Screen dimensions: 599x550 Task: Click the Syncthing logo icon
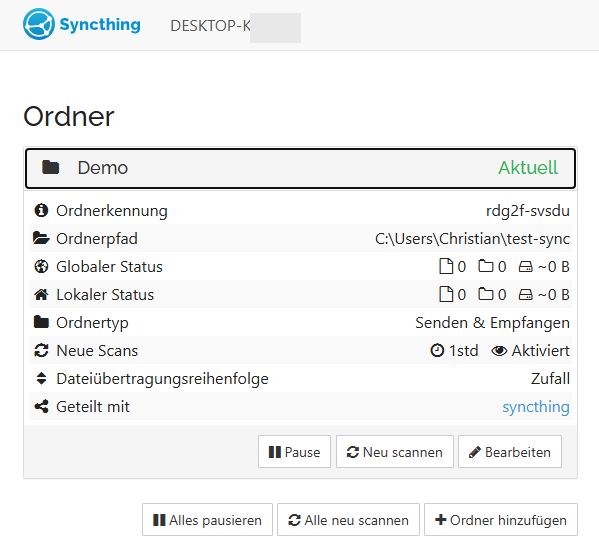(39, 24)
